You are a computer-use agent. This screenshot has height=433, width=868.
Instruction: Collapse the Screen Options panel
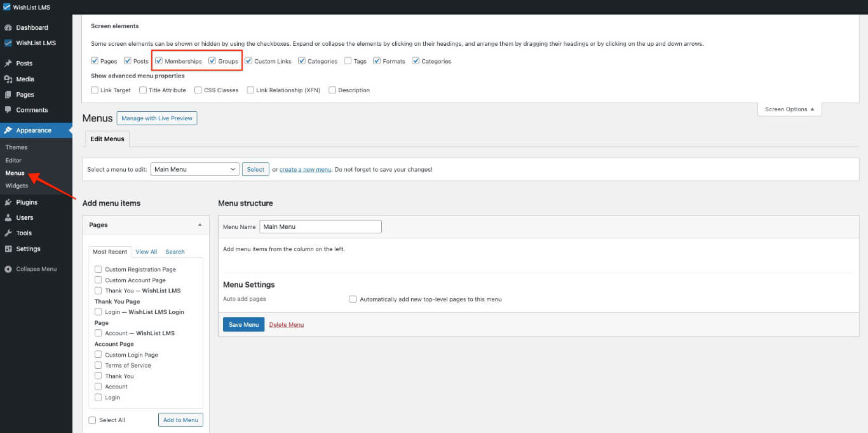[x=789, y=109]
